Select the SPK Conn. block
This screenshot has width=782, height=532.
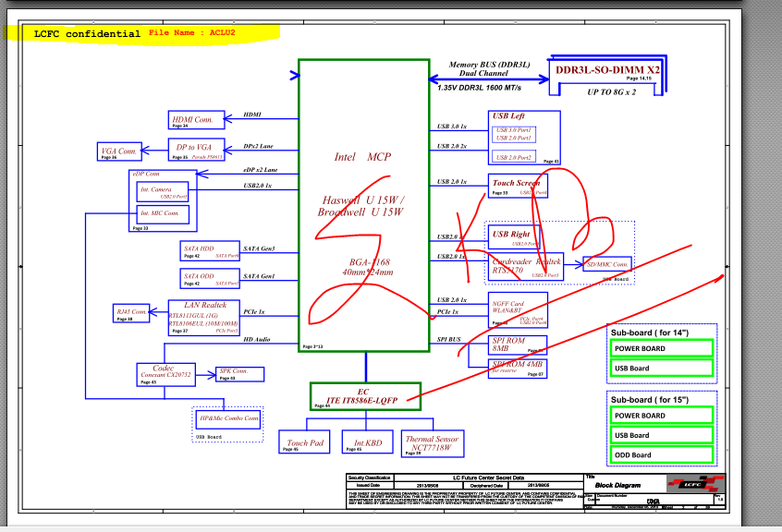(240, 374)
